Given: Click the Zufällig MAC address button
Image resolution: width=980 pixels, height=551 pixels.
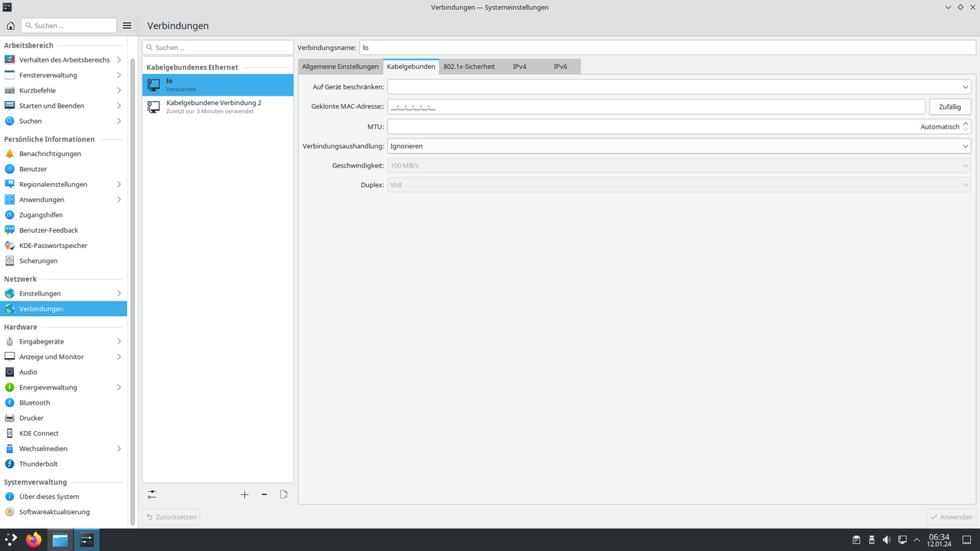Looking at the screenshot, I should 949,107.
